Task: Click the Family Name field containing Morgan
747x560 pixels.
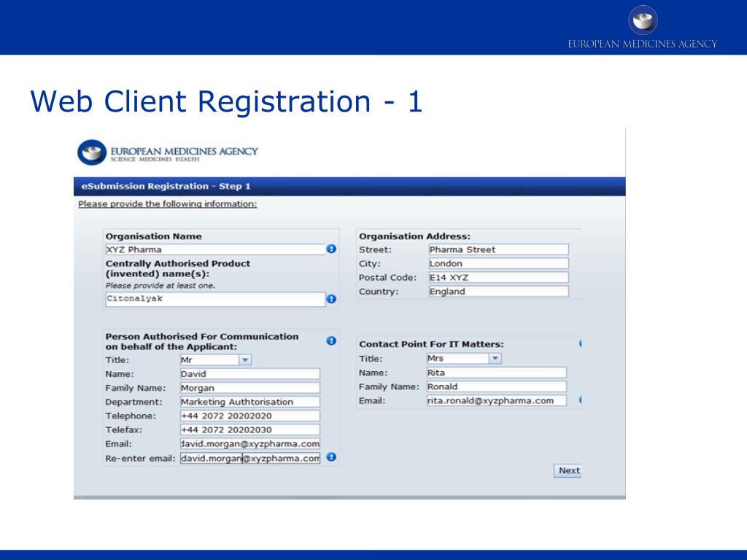Action: click(250, 388)
